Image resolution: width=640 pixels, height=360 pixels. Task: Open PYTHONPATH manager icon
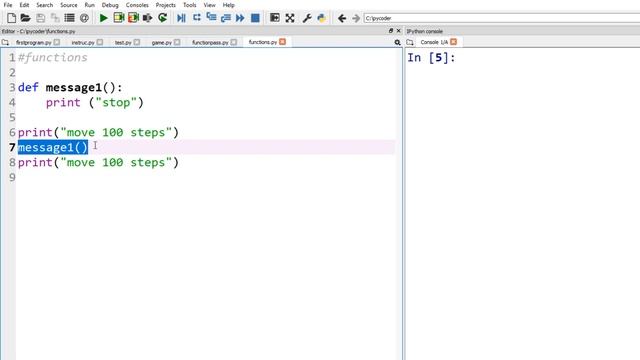pyautogui.click(x=322, y=18)
